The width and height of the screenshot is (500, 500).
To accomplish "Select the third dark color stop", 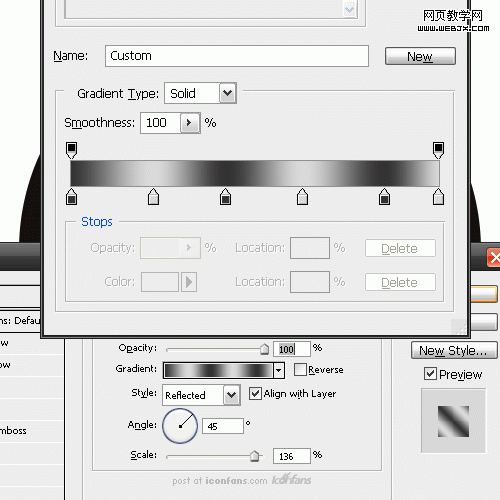I will [x=226, y=197].
